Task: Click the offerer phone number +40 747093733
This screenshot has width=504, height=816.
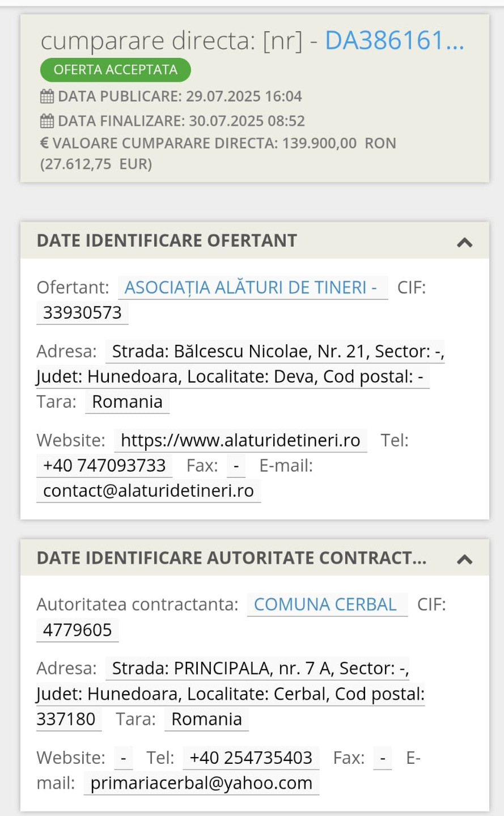Action: pos(104,466)
